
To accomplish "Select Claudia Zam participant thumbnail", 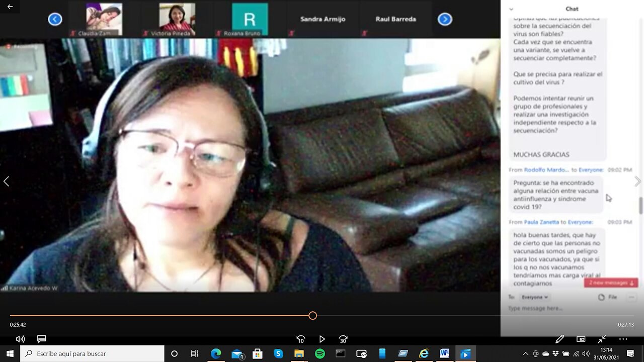I will 104,19.
